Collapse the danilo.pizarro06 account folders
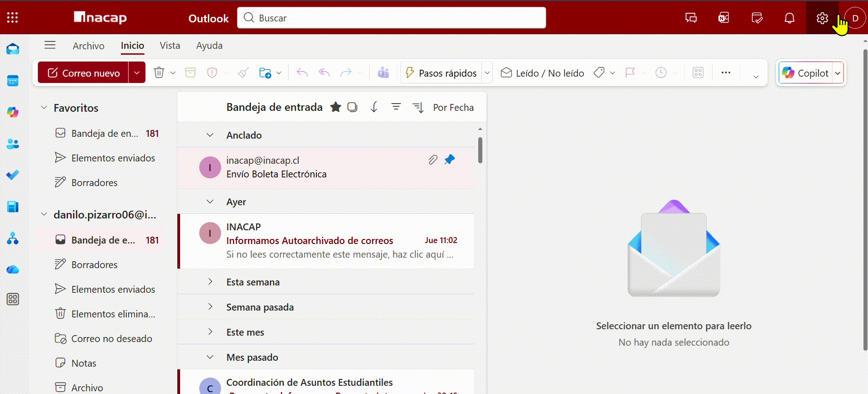The width and height of the screenshot is (868, 394). click(x=44, y=214)
